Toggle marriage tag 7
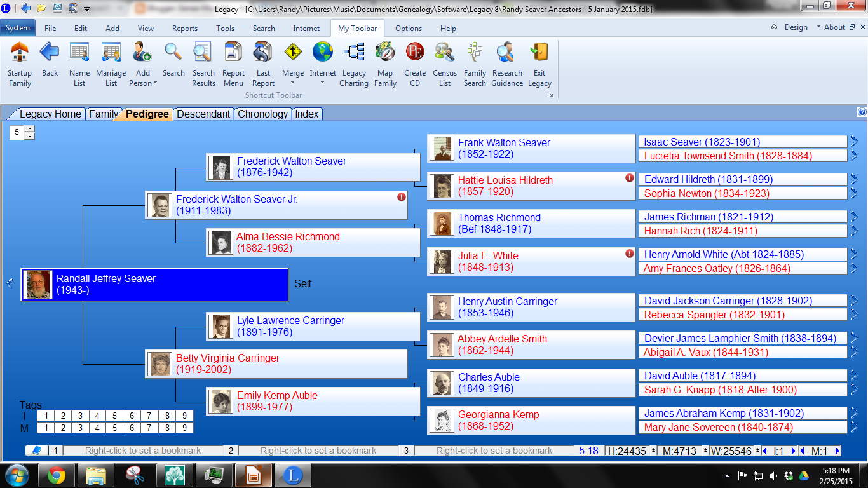Viewport: 868px width, 488px height. coord(149,428)
